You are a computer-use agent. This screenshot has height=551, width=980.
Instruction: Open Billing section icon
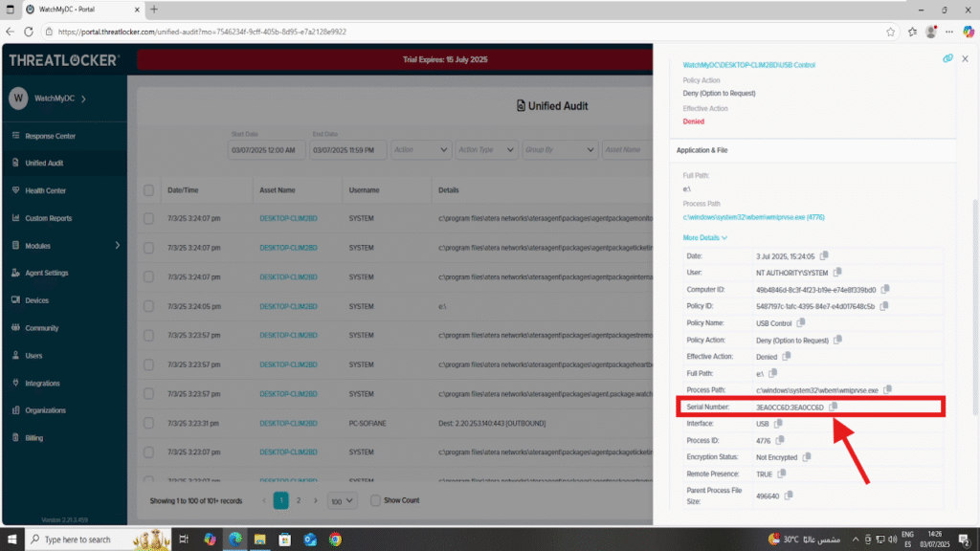15,437
